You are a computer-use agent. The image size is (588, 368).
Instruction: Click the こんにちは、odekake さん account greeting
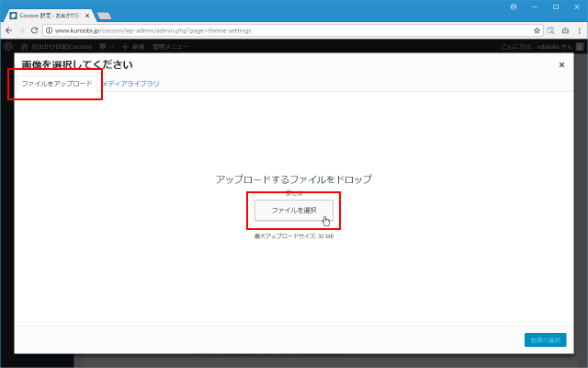click(x=537, y=47)
